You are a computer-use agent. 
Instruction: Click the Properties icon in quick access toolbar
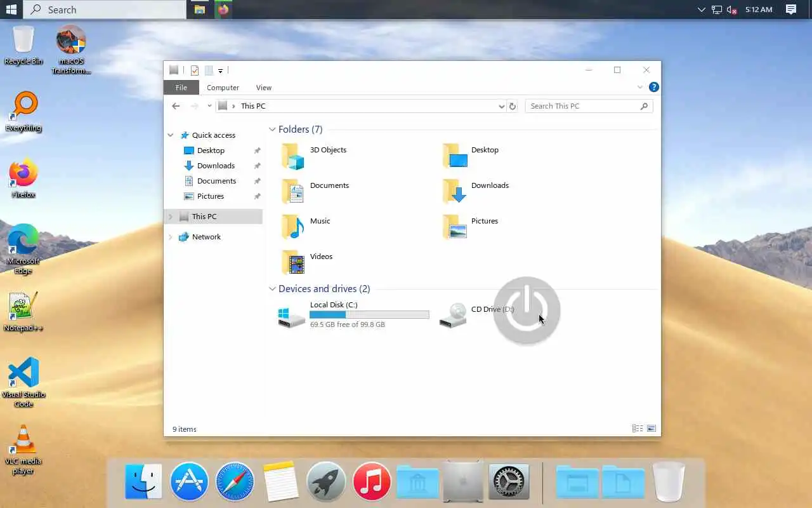pos(195,70)
